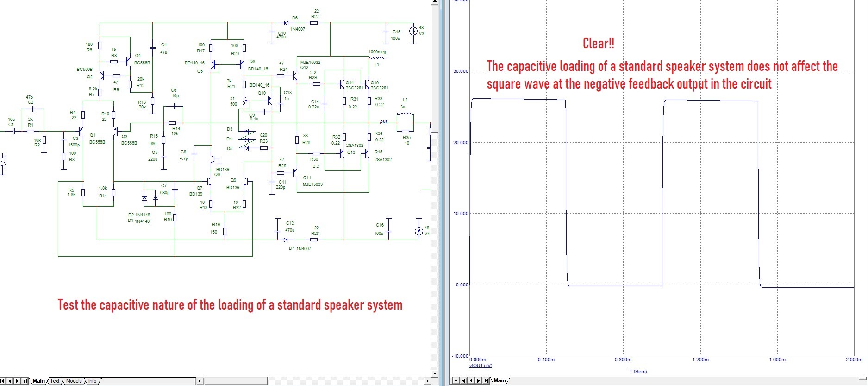Select trimmer potentiometer X1 500
This screenshot has width=868, height=386.
(x=244, y=101)
